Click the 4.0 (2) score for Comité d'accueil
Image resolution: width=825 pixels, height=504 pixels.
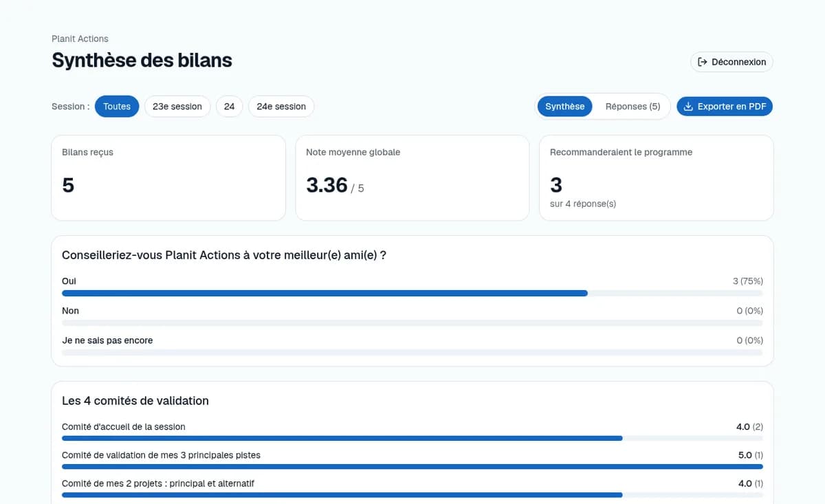pyautogui.click(x=749, y=427)
